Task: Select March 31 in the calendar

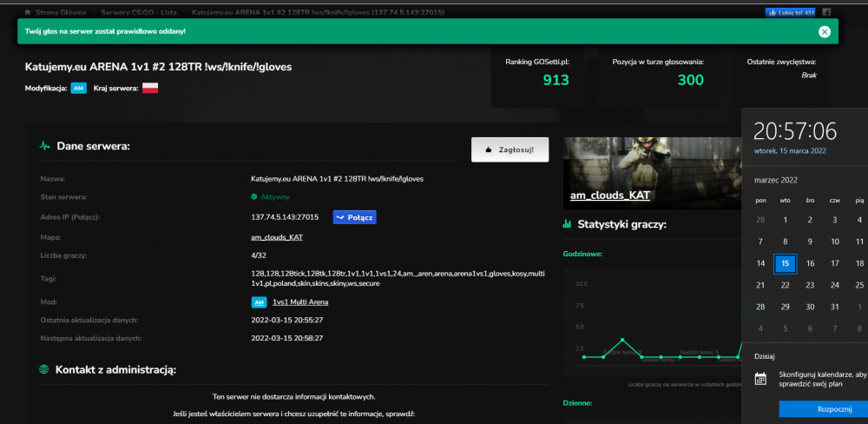Action: pyautogui.click(x=835, y=307)
